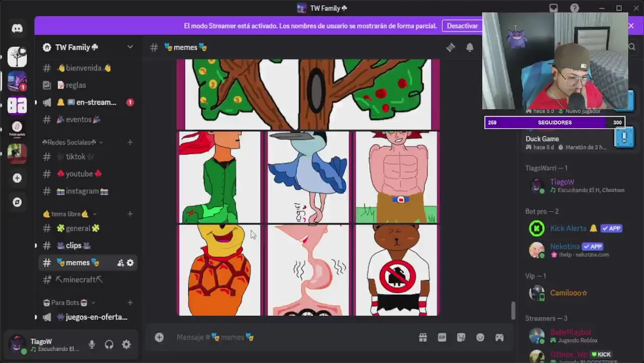Click Desactivar streamer mode button
The height and width of the screenshot is (363, 644).
(x=462, y=26)
